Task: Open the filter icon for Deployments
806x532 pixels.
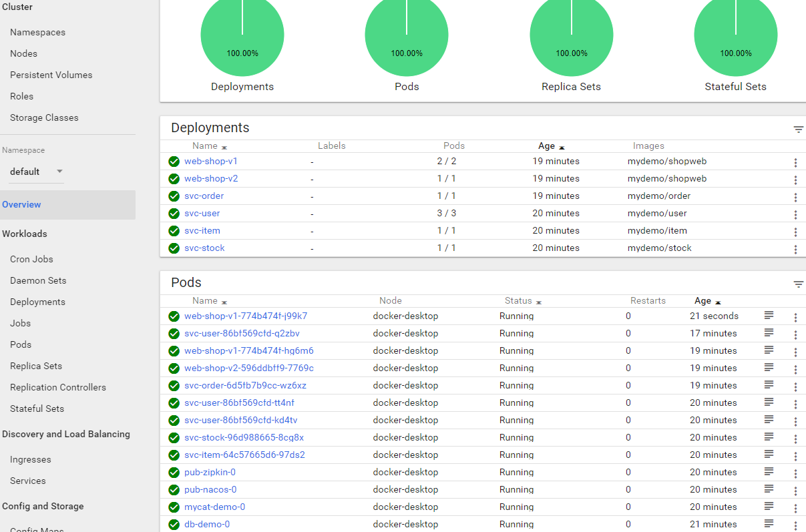Action: coord(798,129)
